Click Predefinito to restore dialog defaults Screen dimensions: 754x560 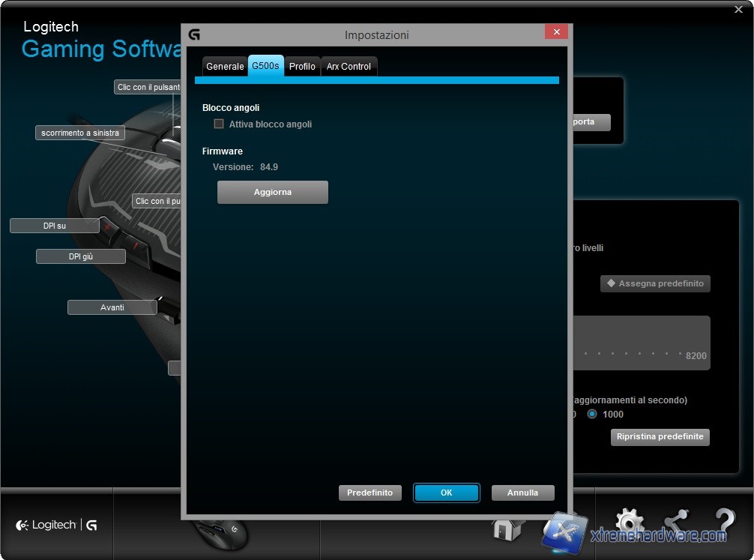point(370,493)
